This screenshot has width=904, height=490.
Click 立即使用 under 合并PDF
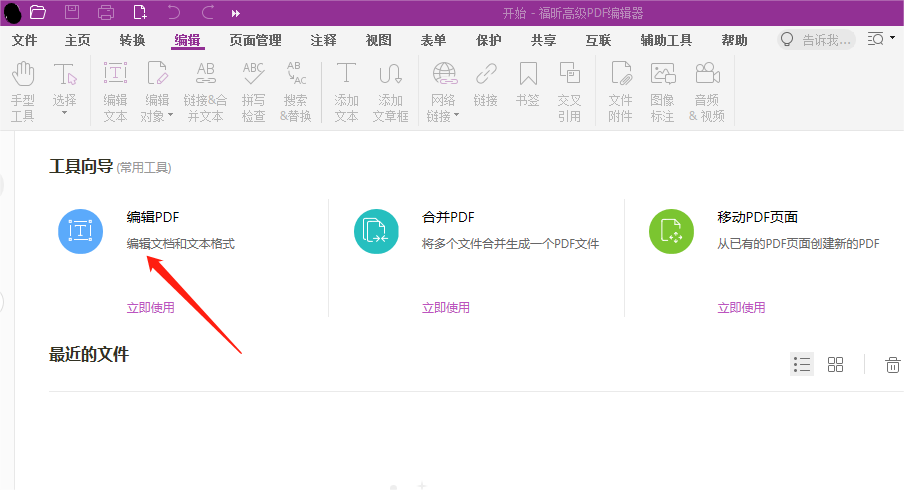(446, 308)
